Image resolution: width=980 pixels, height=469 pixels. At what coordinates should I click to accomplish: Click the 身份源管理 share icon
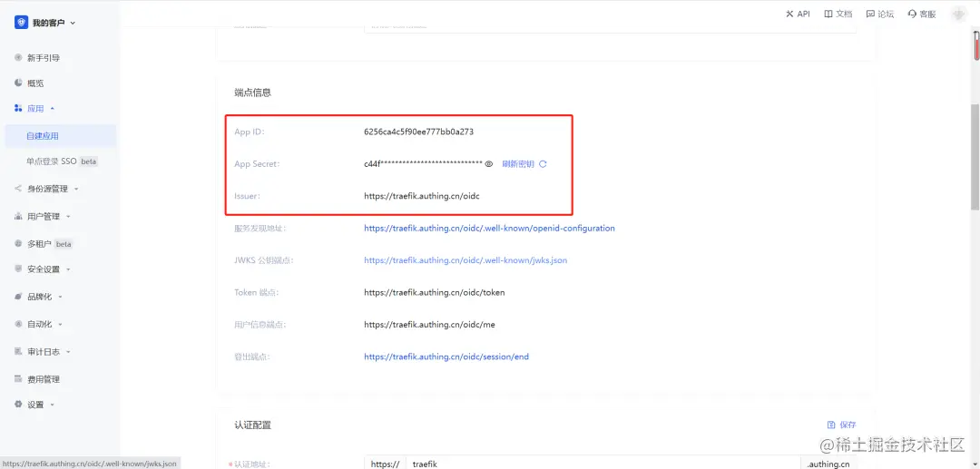coord(18,188)
